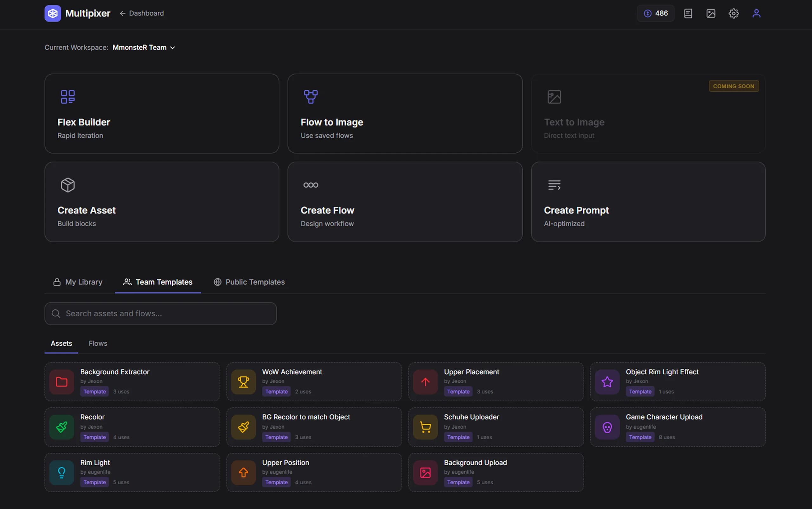Viewport: 812px width, 509px height.
Task: Switch to Public Templates tab
Action: (249, 282)
